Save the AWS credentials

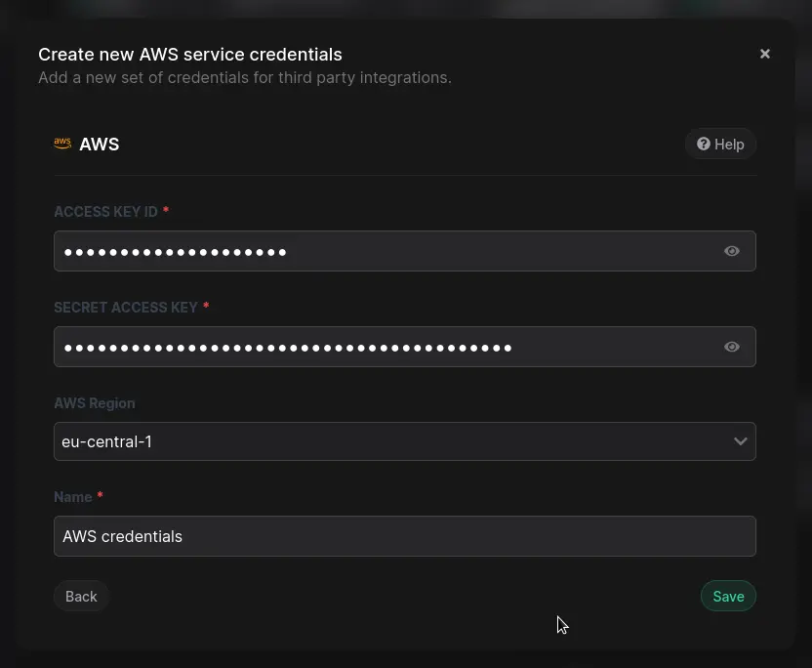[728, 596]
